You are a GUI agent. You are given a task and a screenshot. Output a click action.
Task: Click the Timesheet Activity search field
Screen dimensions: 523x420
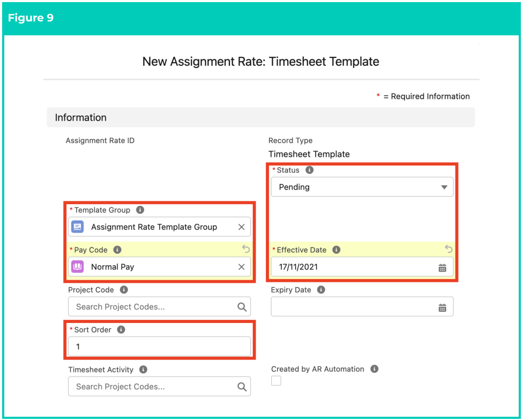pyautogui.click(x=160, y=387)
